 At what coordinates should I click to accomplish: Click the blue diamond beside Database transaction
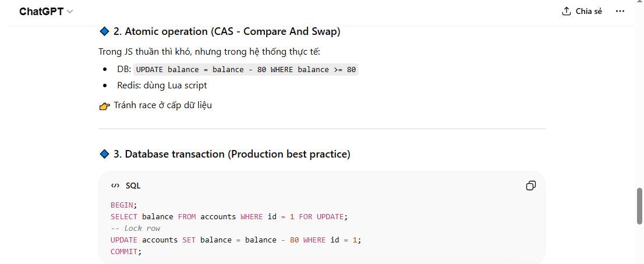(x=104, y=154)
